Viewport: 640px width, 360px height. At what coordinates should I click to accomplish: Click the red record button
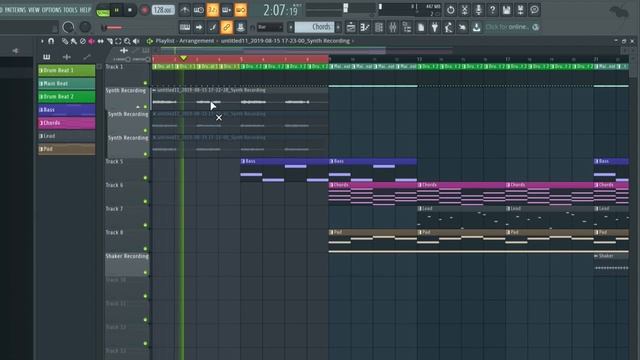(x=144, y=10)
